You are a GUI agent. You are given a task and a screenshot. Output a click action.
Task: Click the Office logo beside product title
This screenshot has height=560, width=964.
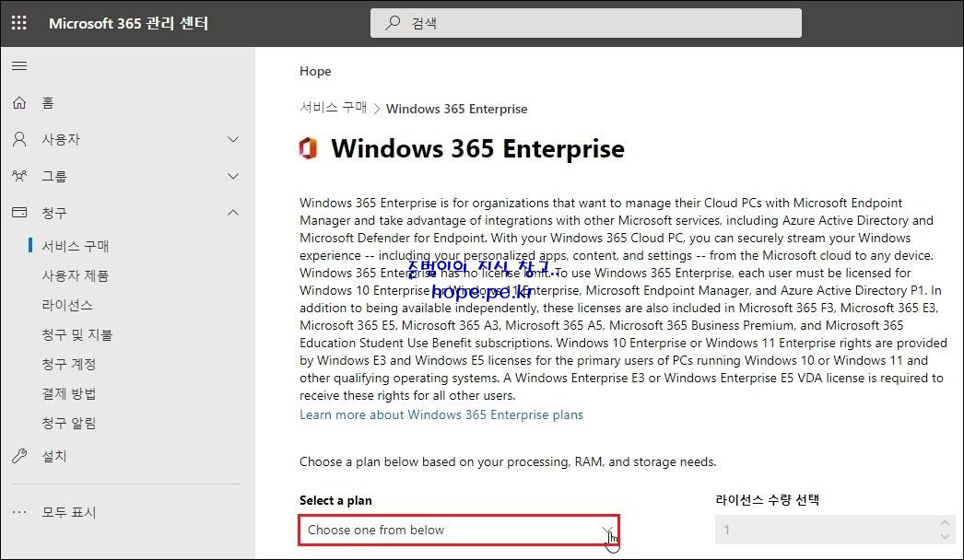click(x=308, y=148)
